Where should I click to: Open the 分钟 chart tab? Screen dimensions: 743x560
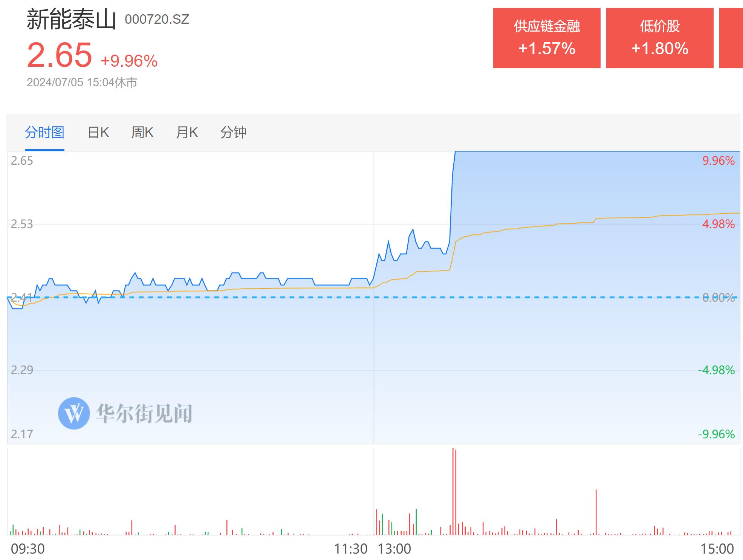[x=233, y=133]
